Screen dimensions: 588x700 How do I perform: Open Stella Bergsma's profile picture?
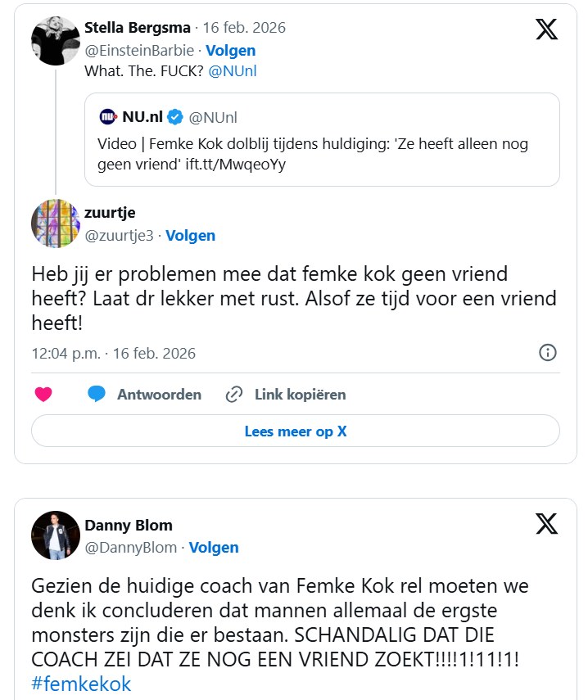[x=55, y=41]
